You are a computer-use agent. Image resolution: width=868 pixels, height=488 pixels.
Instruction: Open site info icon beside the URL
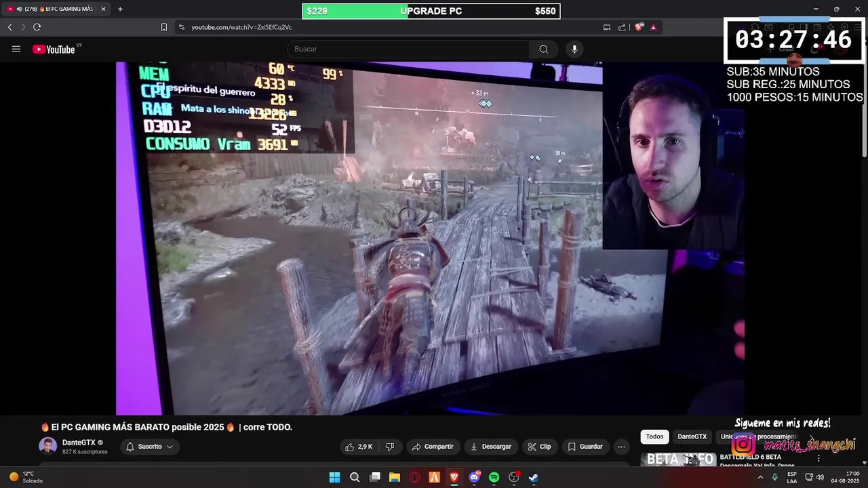tap(181, 27)
